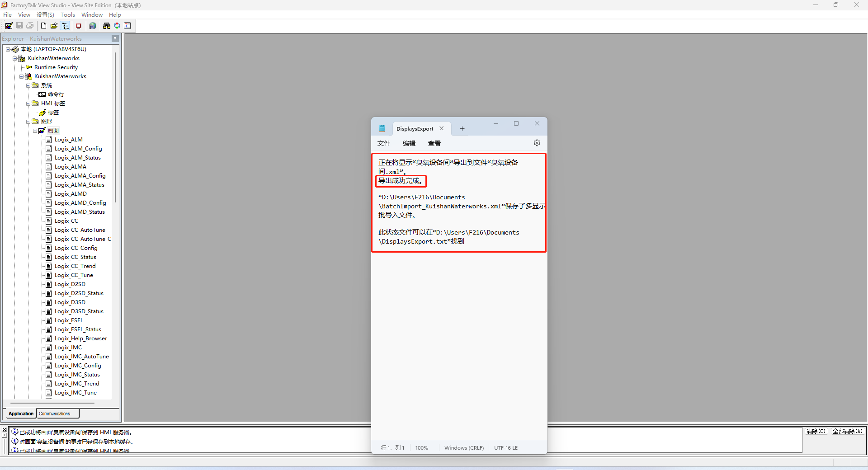The width and height of the screenshot is (868, 470).
Task: Close the DisplaysExport tab in Notepad
Action: click(x=442, y=128)
